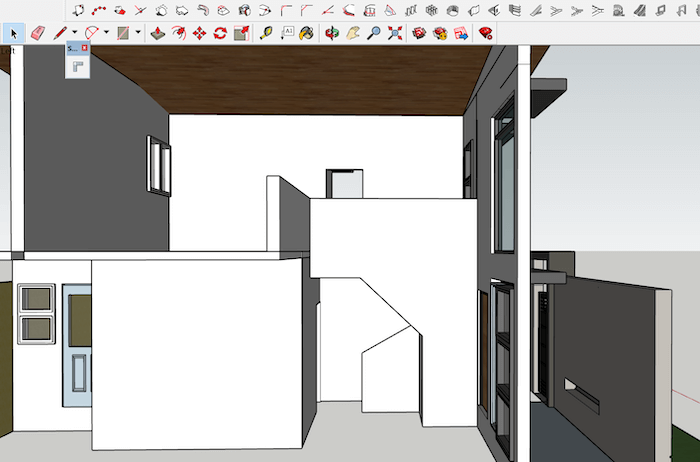Click the light blue door in model
Screen dimensions: 700x462
77,344
